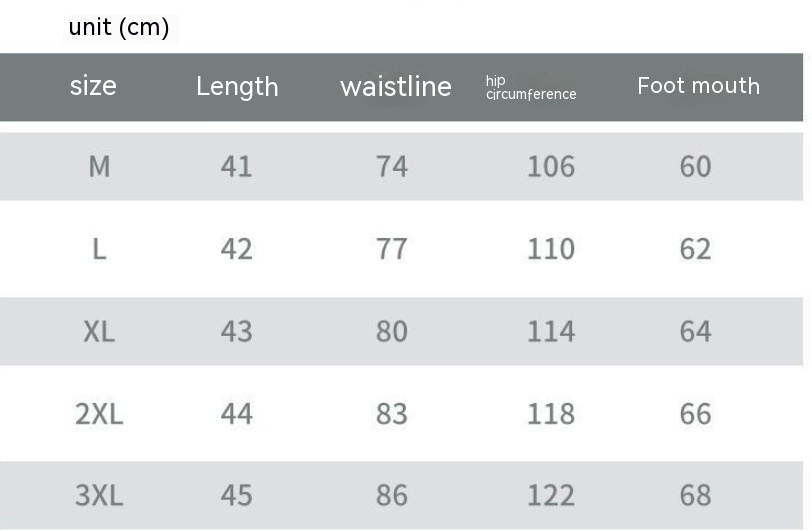Click the 'Length' column header
Viewport: 812px width, 531px height.
pos(237,86)
